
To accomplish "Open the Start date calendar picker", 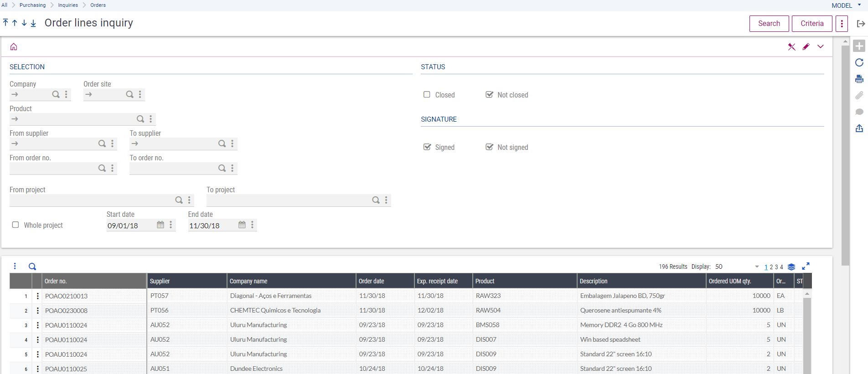I will pyautogui.click(x=160, y=225).
